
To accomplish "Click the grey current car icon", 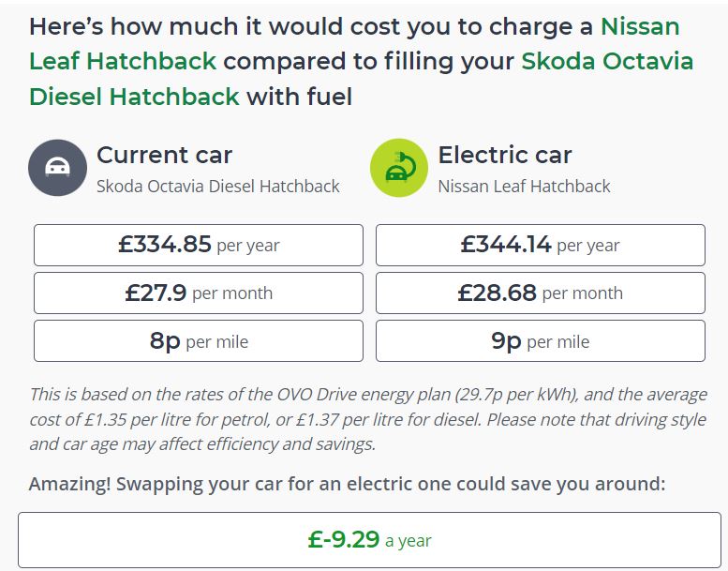I will 58,167.
